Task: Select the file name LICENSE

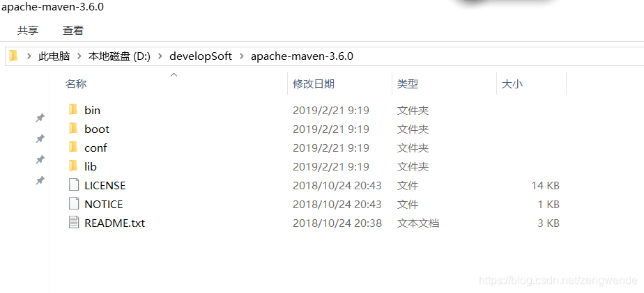Action: pyautogui.click(x=105, y=186)
